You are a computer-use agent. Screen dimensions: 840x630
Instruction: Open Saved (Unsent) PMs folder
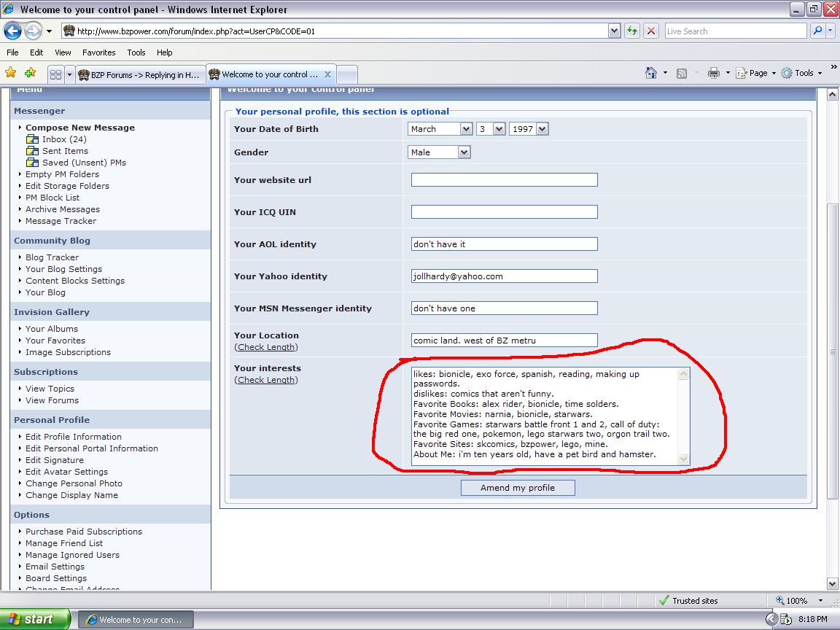click(x=84, y=163)
